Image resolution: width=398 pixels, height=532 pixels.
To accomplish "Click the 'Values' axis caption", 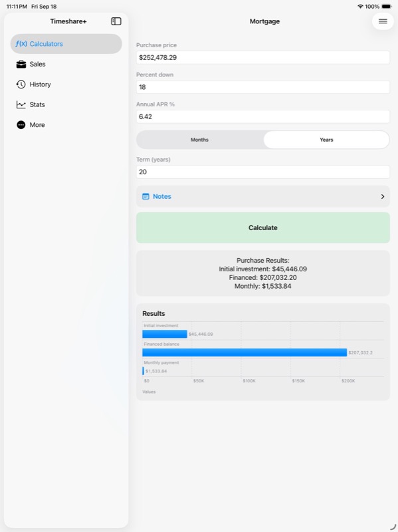I will (x=149, y=392).
